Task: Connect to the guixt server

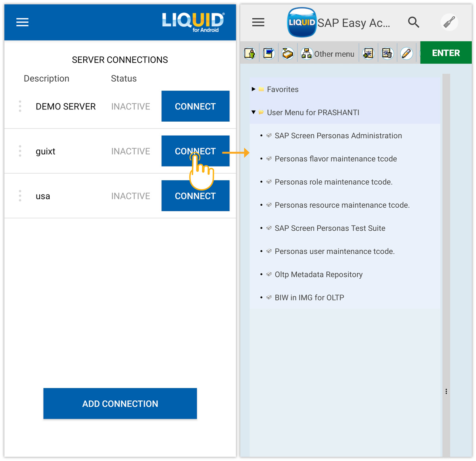Action: click(195, 151)
